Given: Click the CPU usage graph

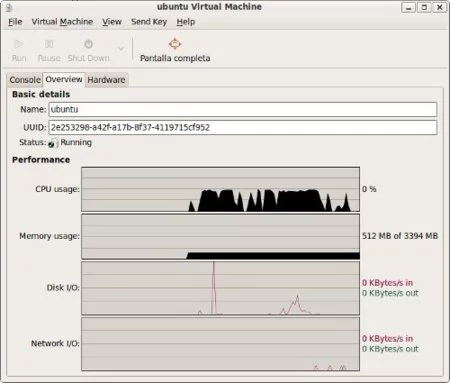Looking at the screenshot, I should coord(220,189).
